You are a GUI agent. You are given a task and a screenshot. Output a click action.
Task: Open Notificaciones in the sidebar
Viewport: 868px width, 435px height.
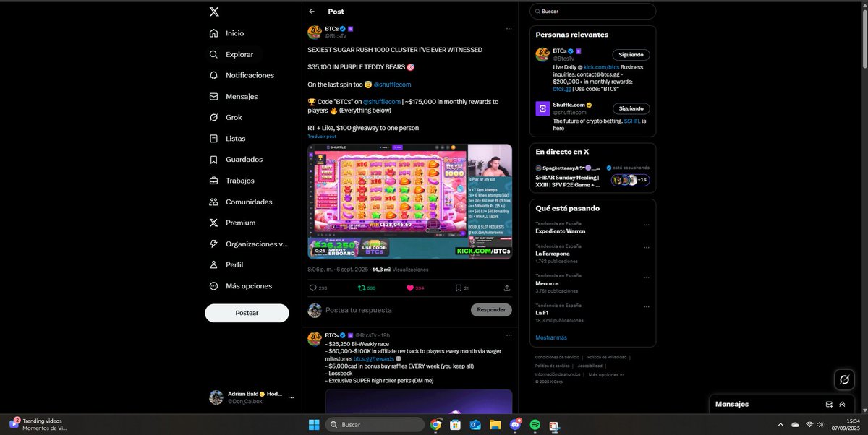(242, 75)
